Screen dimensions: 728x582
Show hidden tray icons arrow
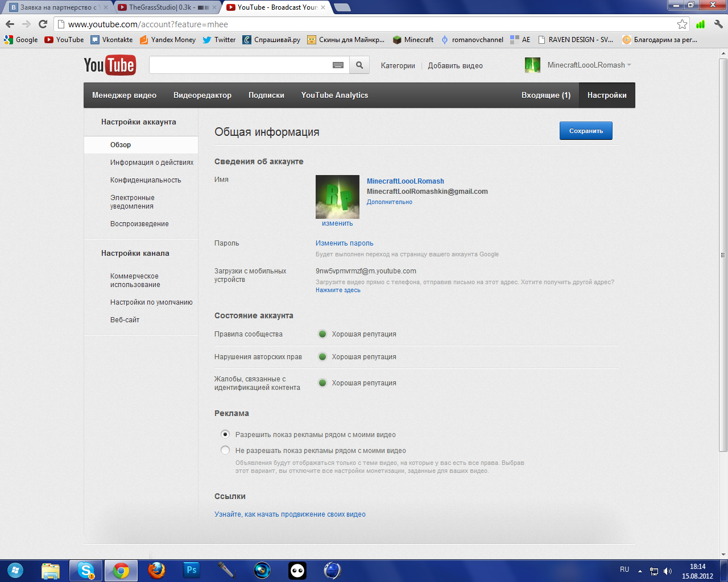click(640, 571)
